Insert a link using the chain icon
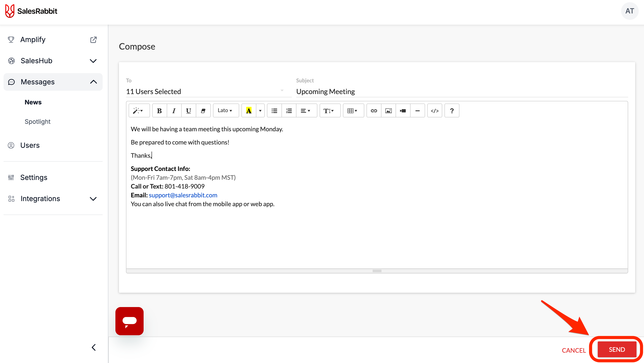Image resolution: width=644 pixels, height=363 pixels. pos(374,111)
